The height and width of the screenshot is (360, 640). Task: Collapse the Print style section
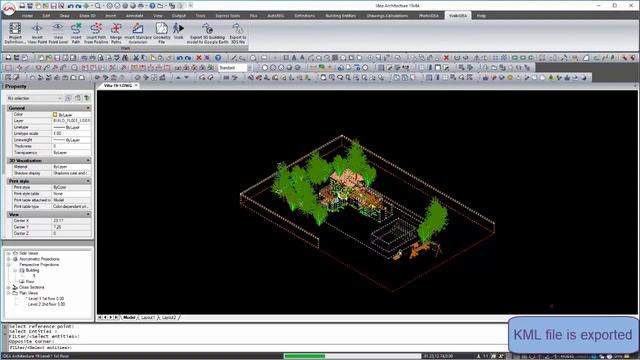coord(88,181)
